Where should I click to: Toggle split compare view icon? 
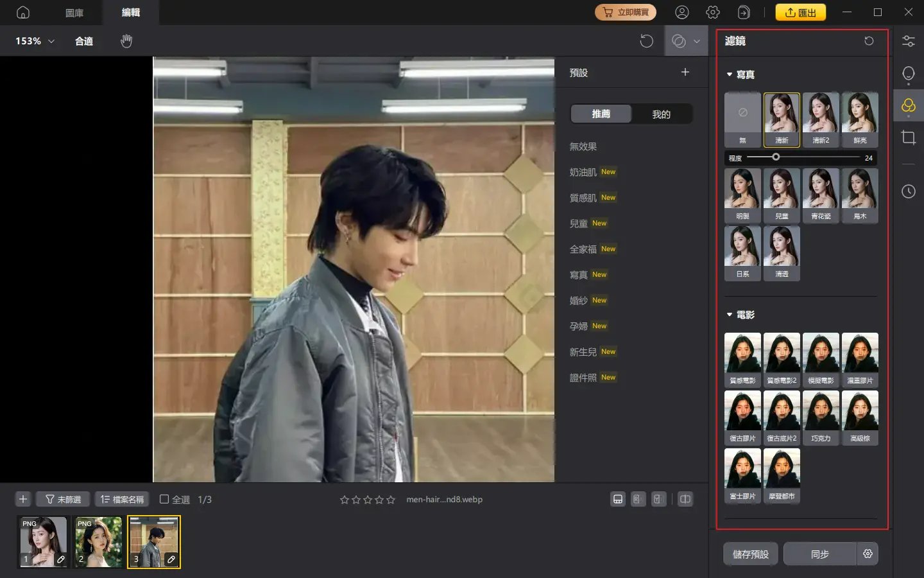tap(685, 499)
